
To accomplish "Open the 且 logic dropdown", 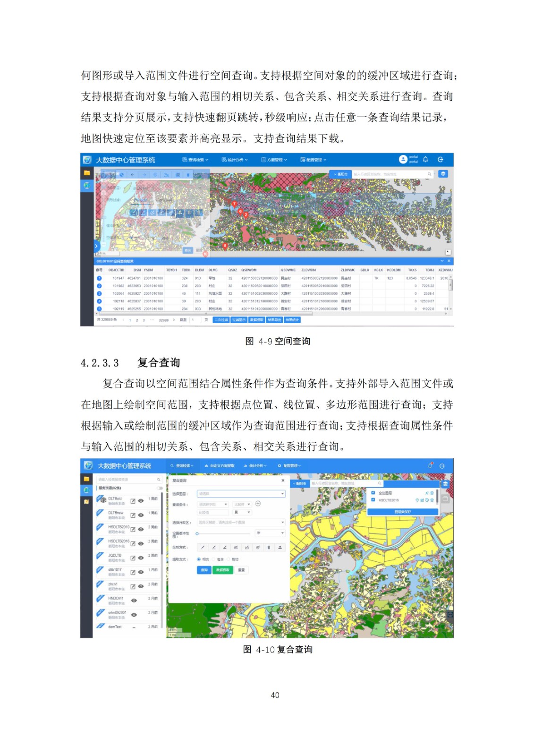I will pos(242,512).
